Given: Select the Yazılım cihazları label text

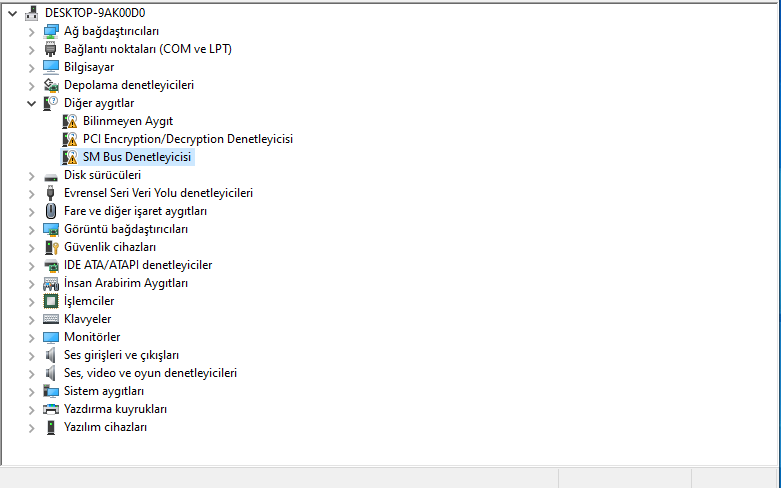Looking at the screenshot, I should click(106, 427).
